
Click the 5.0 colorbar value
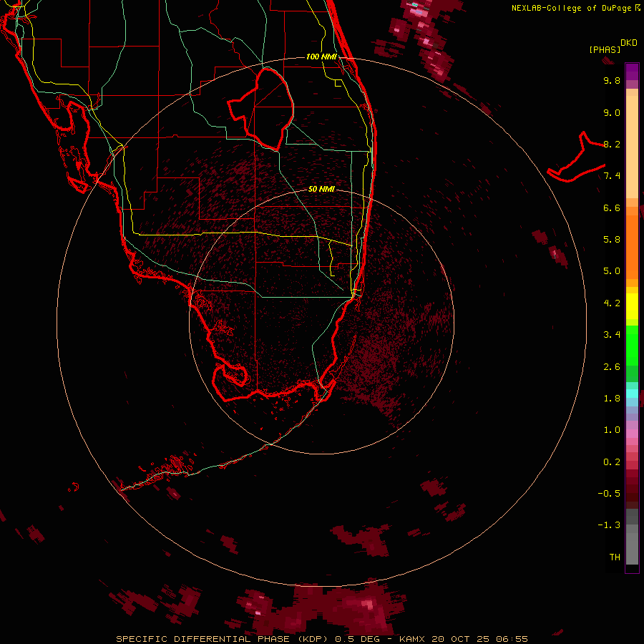coord(612,271)
